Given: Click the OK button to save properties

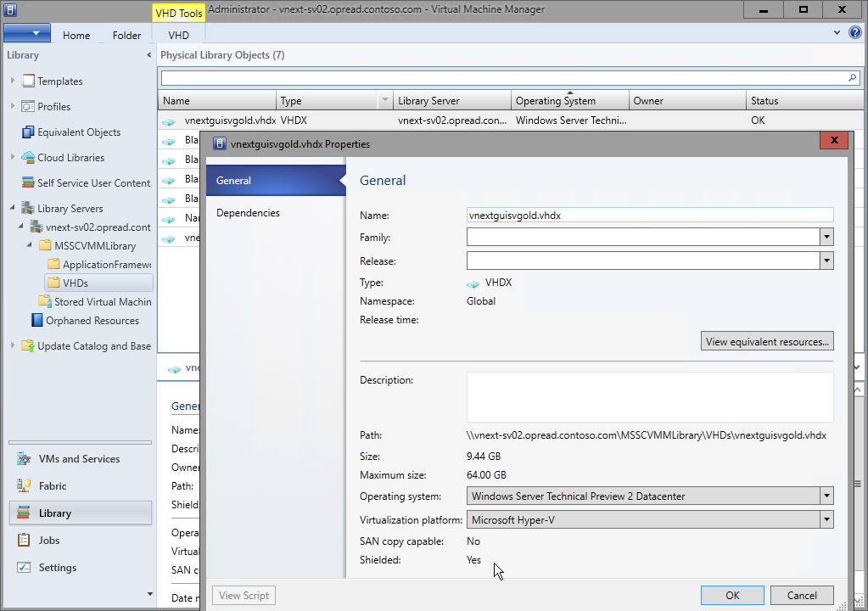Looking at the screenshot, I should [x=731, y=595].
